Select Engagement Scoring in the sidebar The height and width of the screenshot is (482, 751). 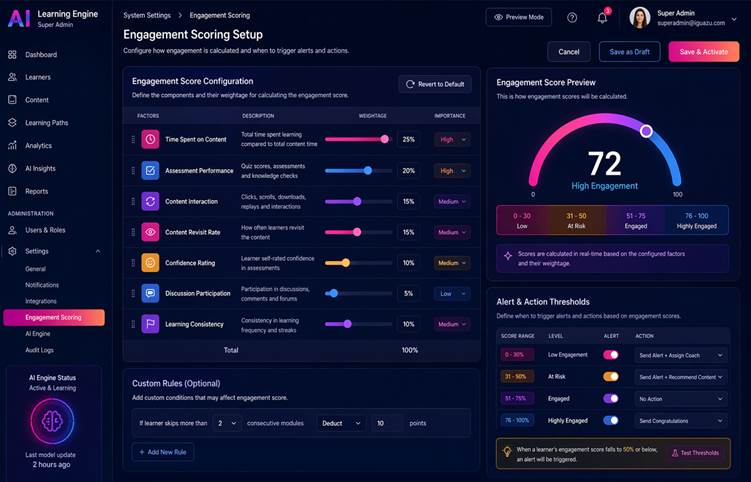54,317
